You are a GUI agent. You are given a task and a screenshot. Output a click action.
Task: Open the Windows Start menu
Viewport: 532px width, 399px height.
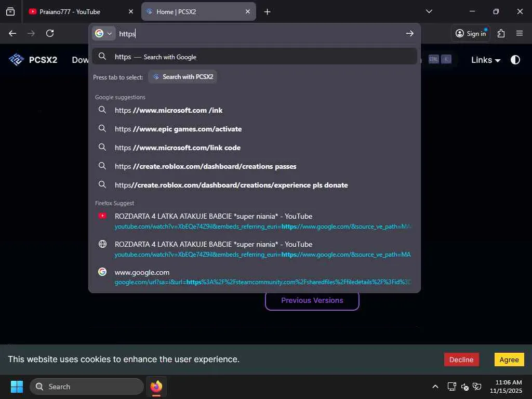17,387
